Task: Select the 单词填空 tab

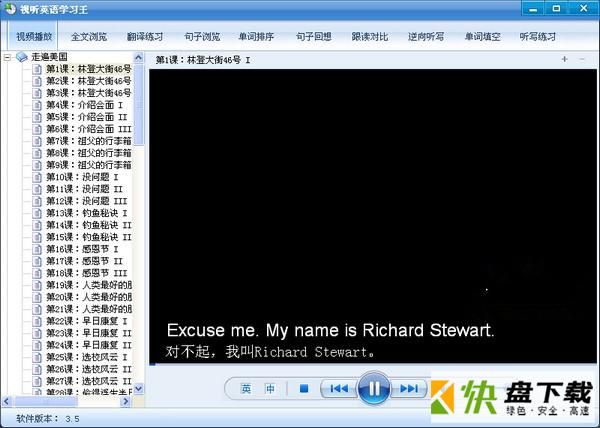Action: [x=483, y=37]
